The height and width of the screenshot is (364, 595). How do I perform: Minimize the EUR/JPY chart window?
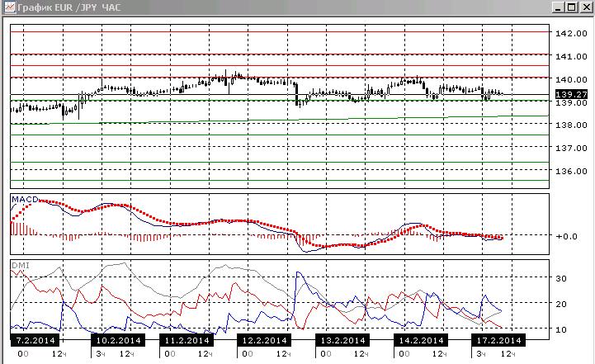558,7
